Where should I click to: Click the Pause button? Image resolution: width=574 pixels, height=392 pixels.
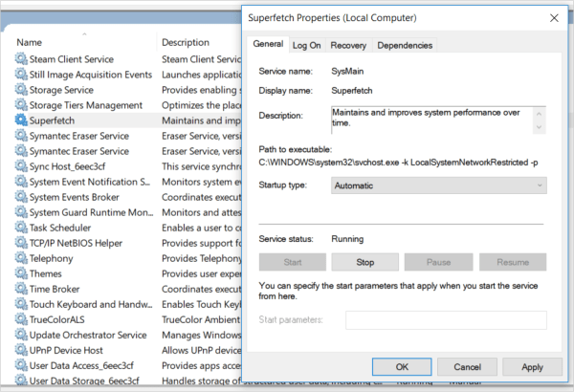(438, 262)
